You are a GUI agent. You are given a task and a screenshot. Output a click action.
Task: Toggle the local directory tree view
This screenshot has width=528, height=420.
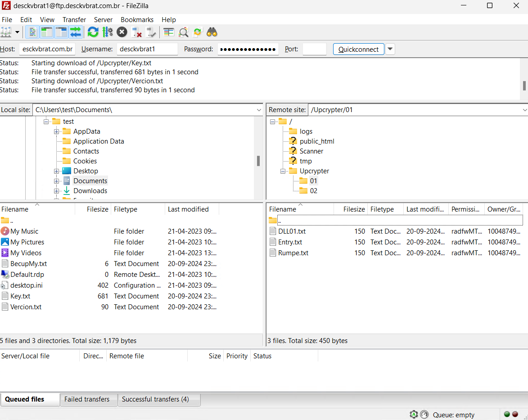[47, 32]
